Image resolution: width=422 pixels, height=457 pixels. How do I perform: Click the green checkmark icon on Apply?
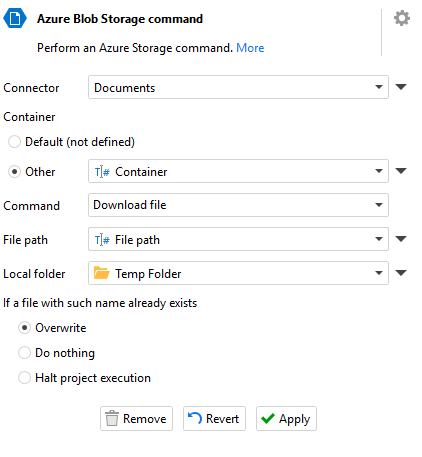coord(268,418)
